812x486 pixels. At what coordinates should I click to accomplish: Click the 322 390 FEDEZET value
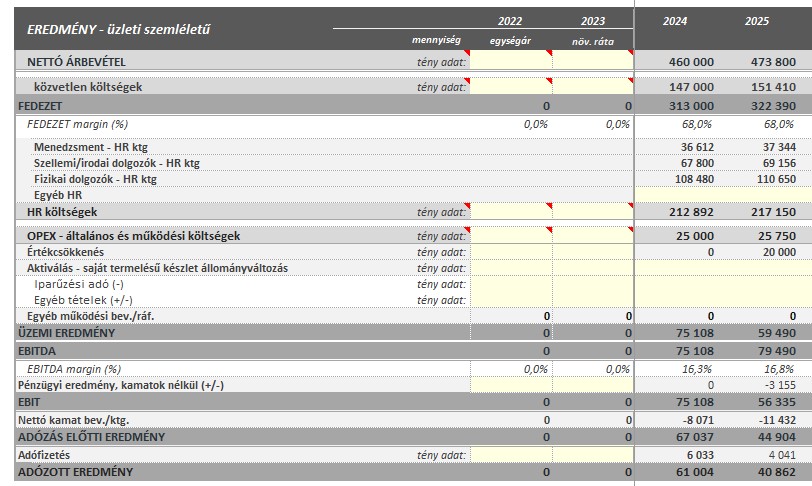(x=773, y=106)
